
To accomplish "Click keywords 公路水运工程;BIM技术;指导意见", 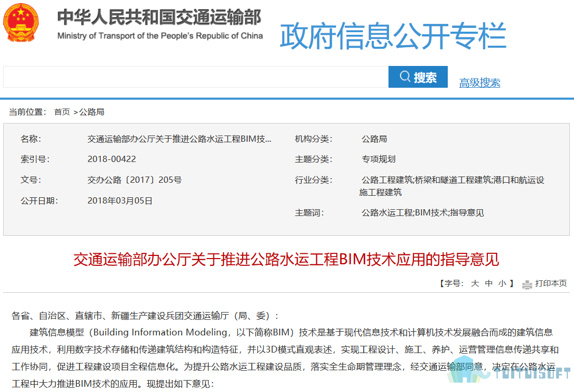I will coord(422,213).
